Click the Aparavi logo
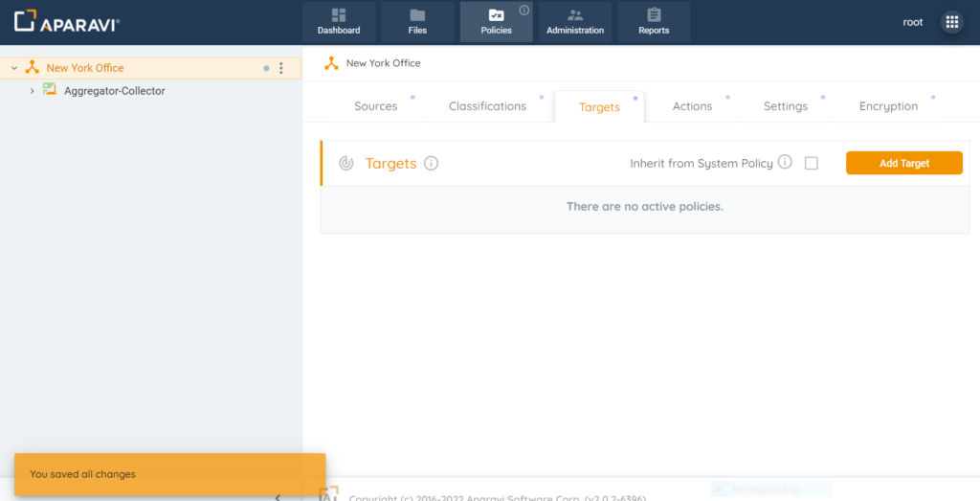This screenshot has height=501, width=980. (x=67, y=22)
